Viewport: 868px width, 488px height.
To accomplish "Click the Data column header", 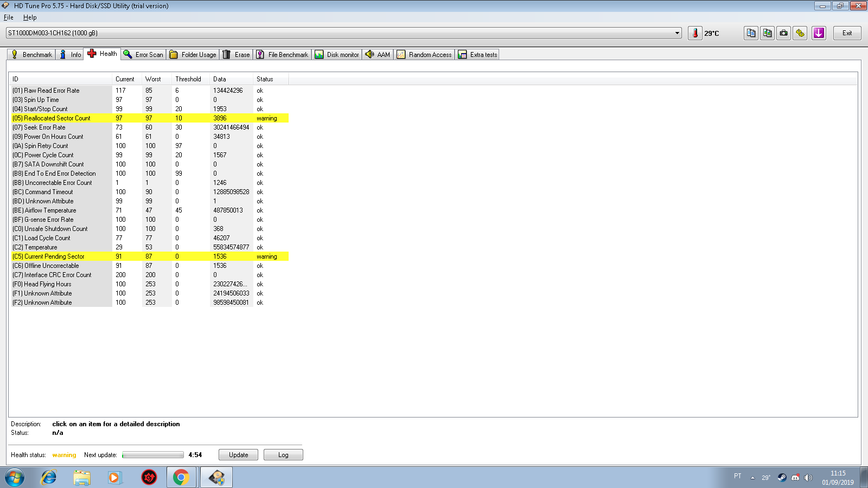I will point(231,79).
